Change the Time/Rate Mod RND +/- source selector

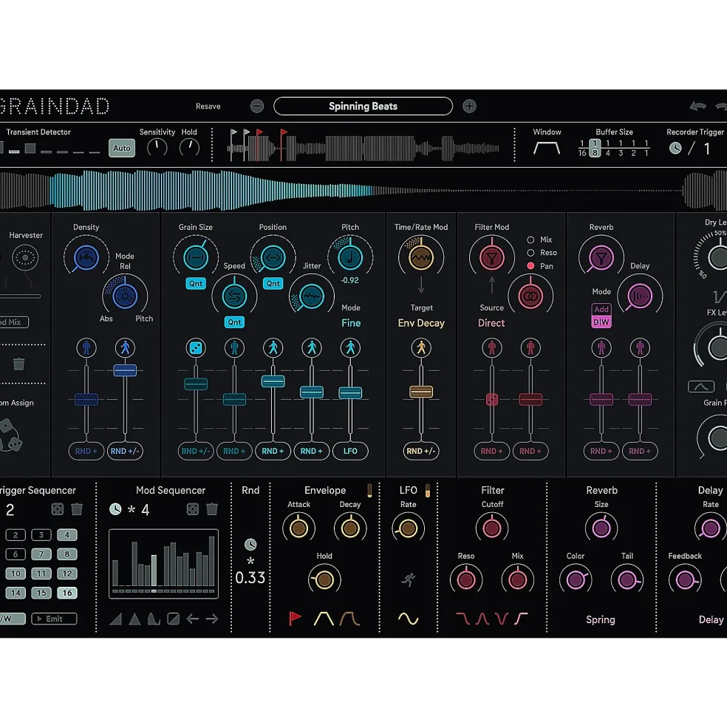click(421, 451)
